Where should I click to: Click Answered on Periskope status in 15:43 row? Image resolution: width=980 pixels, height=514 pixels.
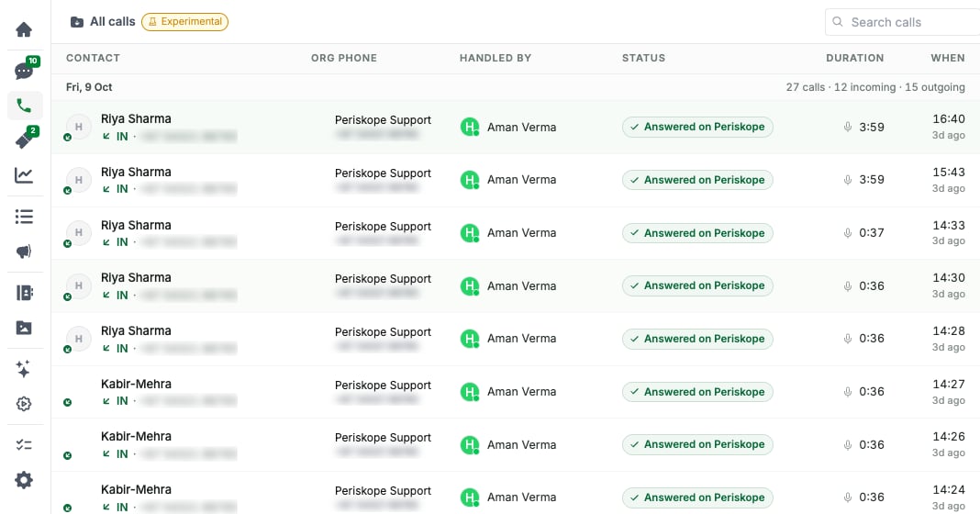pos(697,180)
